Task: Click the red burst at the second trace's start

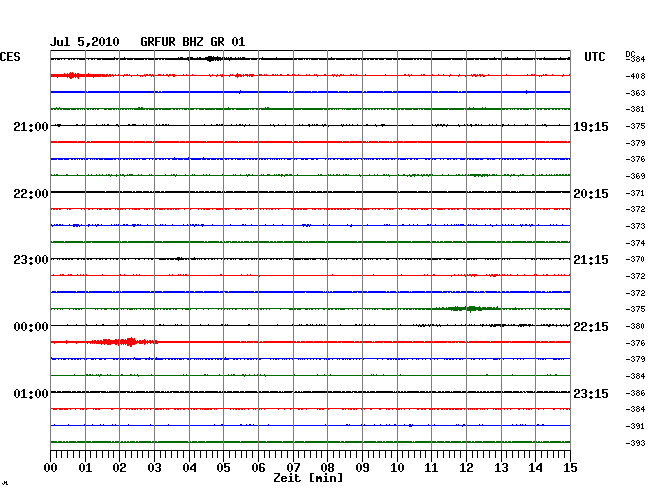Action: pos(78,75)
